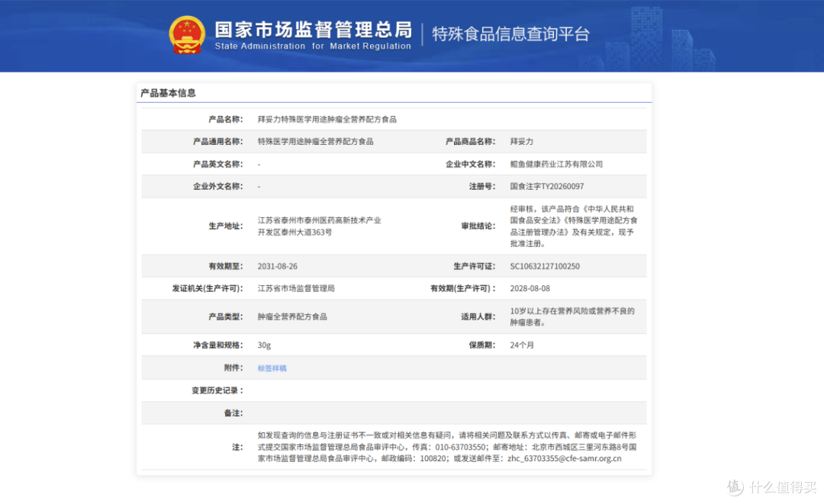824x504 pixels.
Task: Click the 备注 label
Action: click(x=233, y=413)
